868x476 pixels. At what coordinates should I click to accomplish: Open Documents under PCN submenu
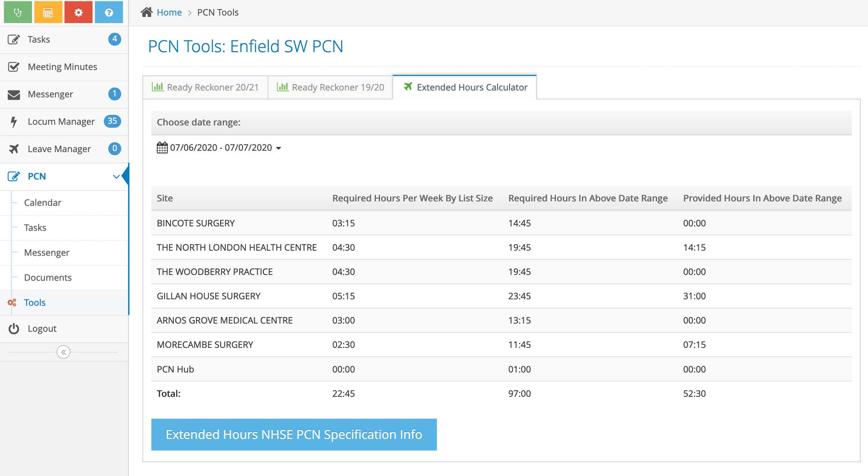[48, 278]
